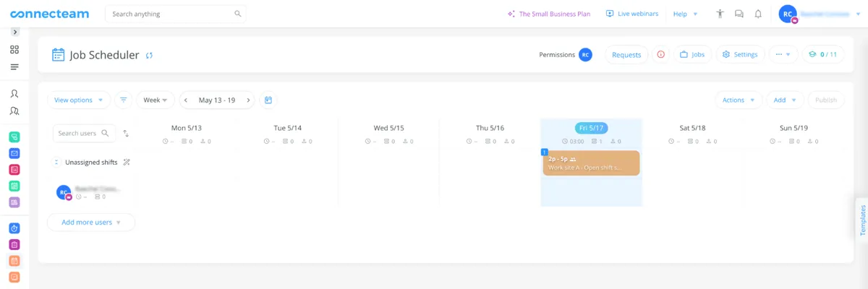Open the bottom orange icon in sidebar
This screenshot has width=868, height=289.
coord(14,277)
